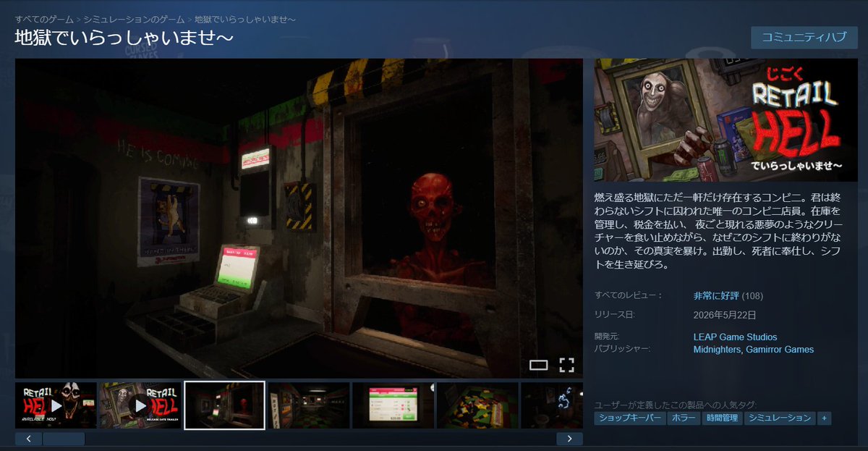The width and height of the screenshot is (868, 451).
Task: Click the Retail Hell header capsule image
Action: [x=726, y=120]
